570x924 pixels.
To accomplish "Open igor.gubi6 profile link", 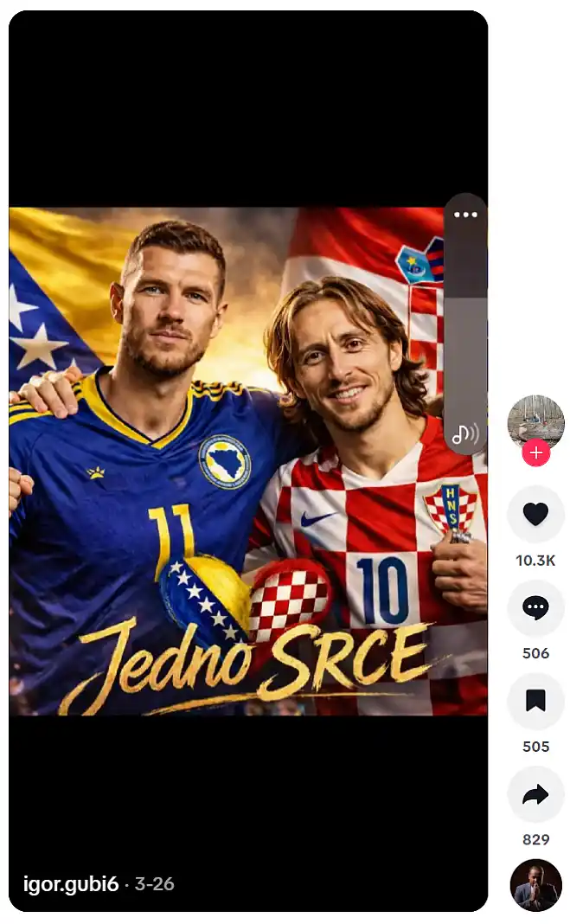I will point(71,884).
